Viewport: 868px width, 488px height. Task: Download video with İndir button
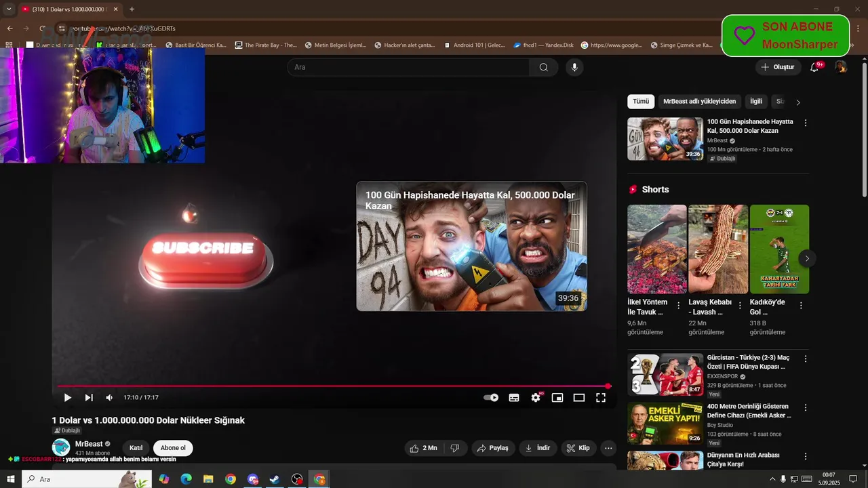[538, 448]
